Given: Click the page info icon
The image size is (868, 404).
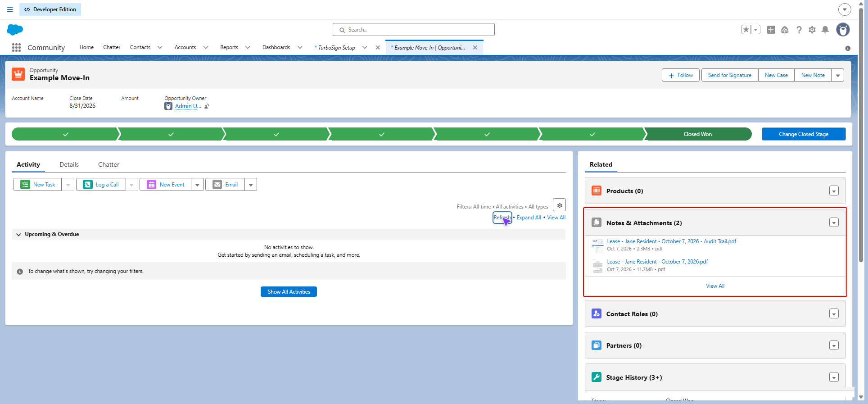Looking at the screenshot, I should click(848, 48).
